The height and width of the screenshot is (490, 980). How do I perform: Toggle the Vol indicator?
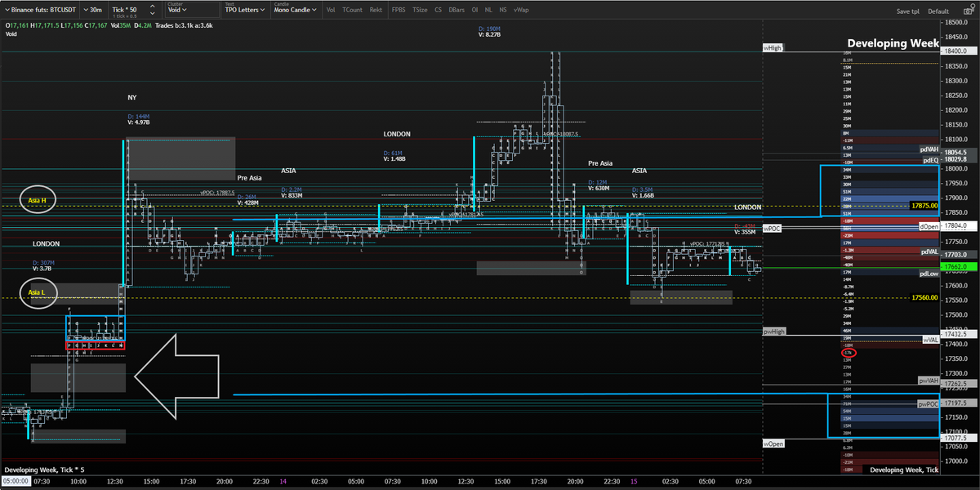click(x=330, y=10)
